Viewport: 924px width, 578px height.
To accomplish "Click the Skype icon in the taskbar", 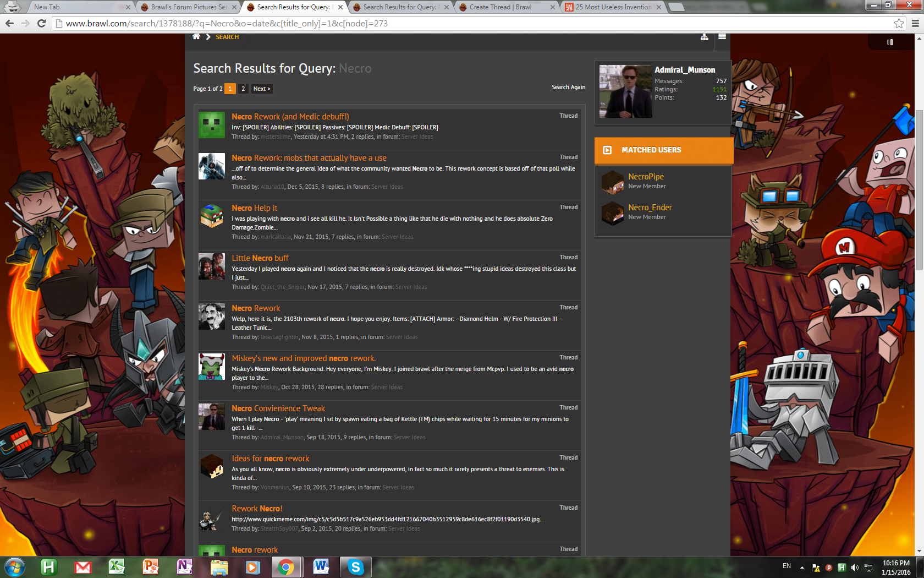I will click(356, 567).
